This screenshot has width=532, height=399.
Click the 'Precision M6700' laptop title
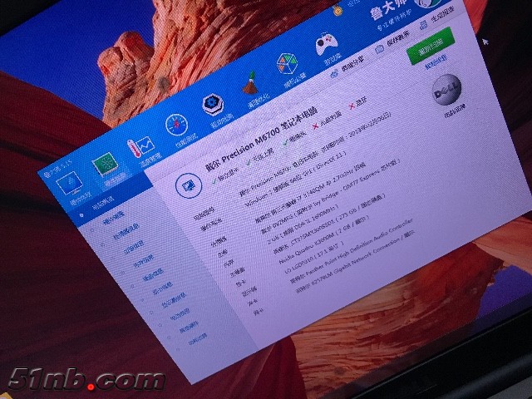click(260, 139)
